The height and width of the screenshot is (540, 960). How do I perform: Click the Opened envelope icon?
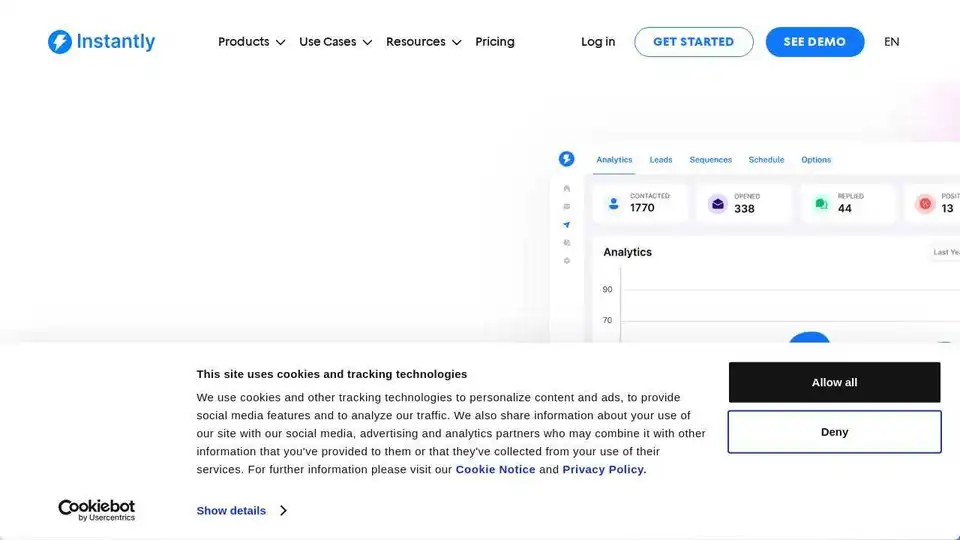tap(718, 204)
